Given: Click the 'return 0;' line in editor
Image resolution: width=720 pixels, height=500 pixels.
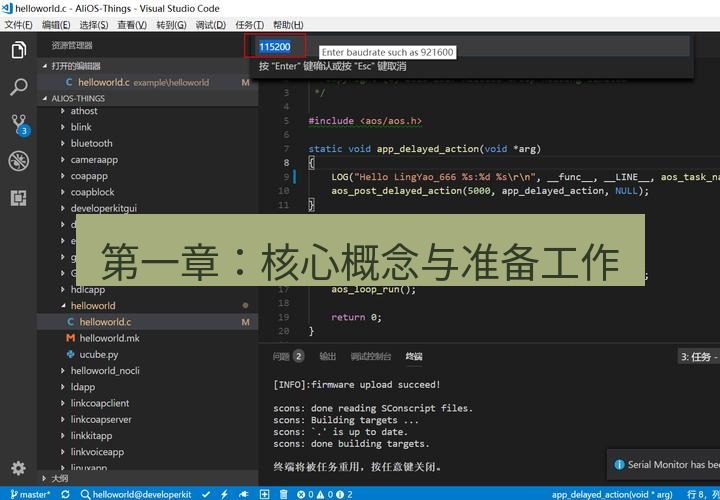Looking at the screenshot, I should tap(356, 317).
